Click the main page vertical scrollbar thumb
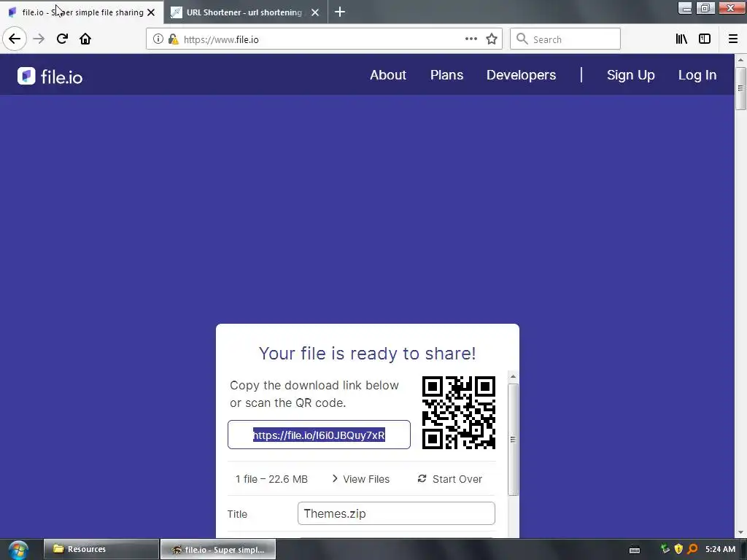Image resolution: width=747 pixels, height=560 pixels. 740,88
